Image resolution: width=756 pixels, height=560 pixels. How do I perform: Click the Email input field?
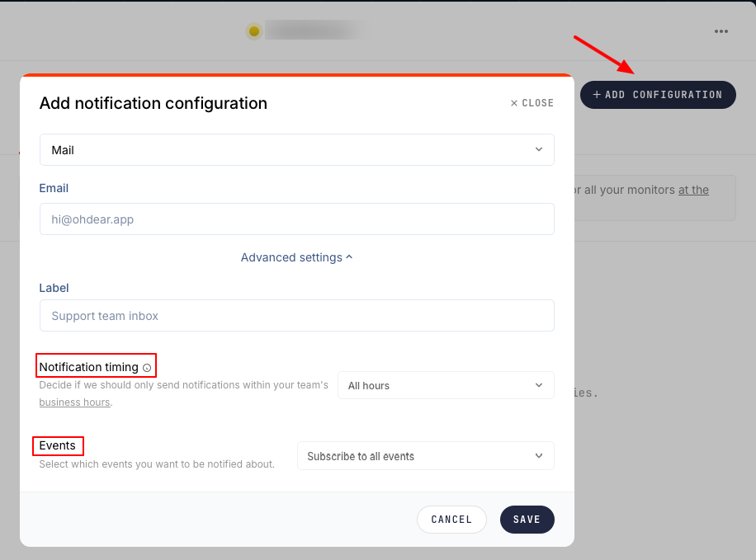click(x=296, y=219)
